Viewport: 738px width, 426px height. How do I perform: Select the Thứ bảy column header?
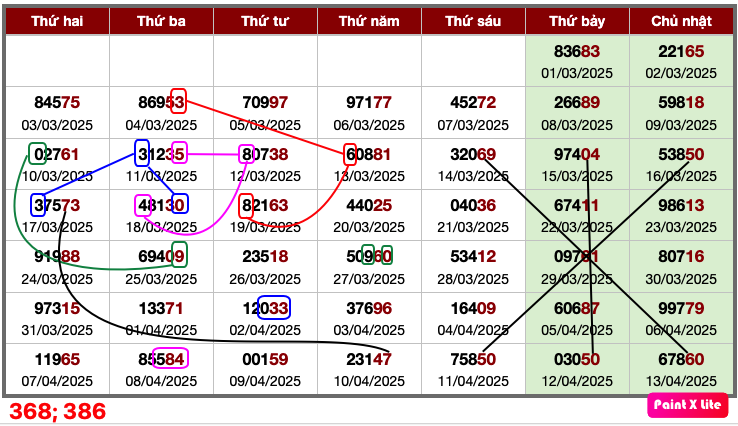577,21
